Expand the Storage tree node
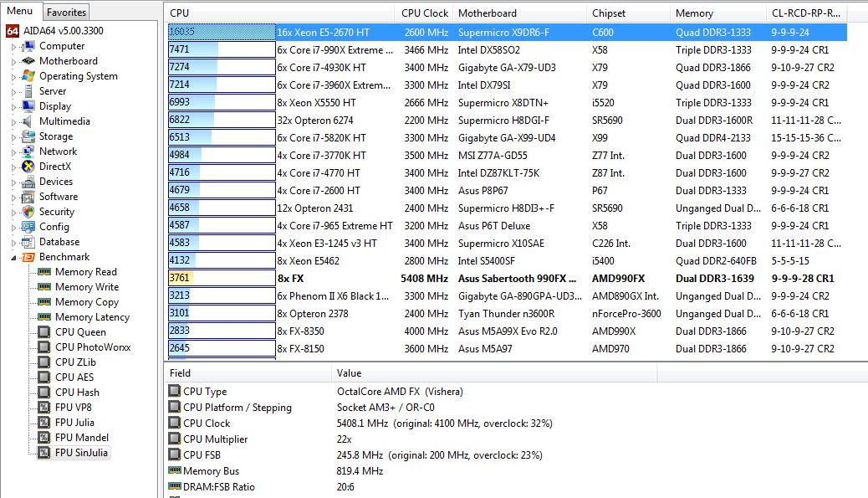 coord(14,136)
